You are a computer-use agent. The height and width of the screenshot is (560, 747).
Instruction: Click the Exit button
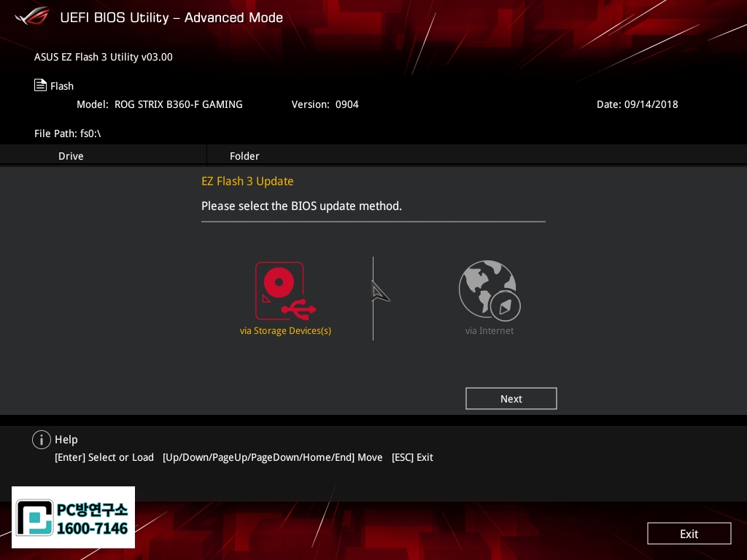(x=689, y=534)
